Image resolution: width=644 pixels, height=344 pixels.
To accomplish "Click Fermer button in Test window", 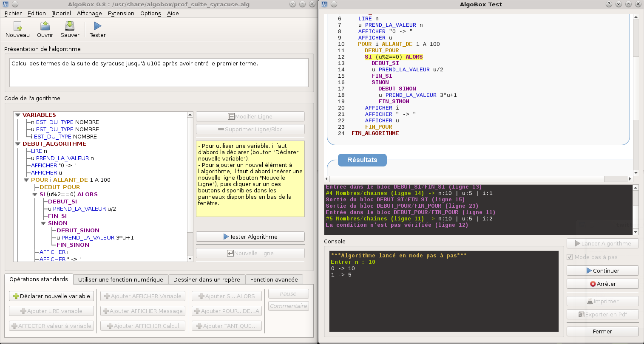I will tap(602, 331).
